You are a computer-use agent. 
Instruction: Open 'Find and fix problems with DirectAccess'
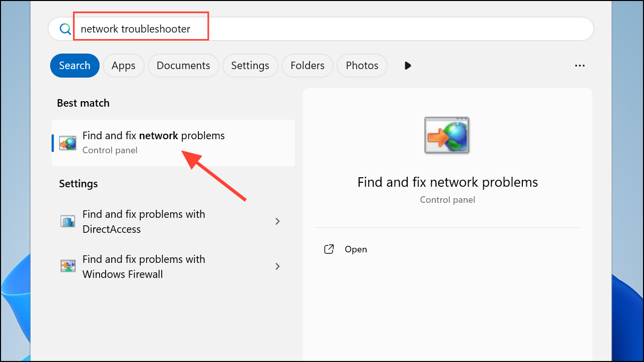(173, 221)
